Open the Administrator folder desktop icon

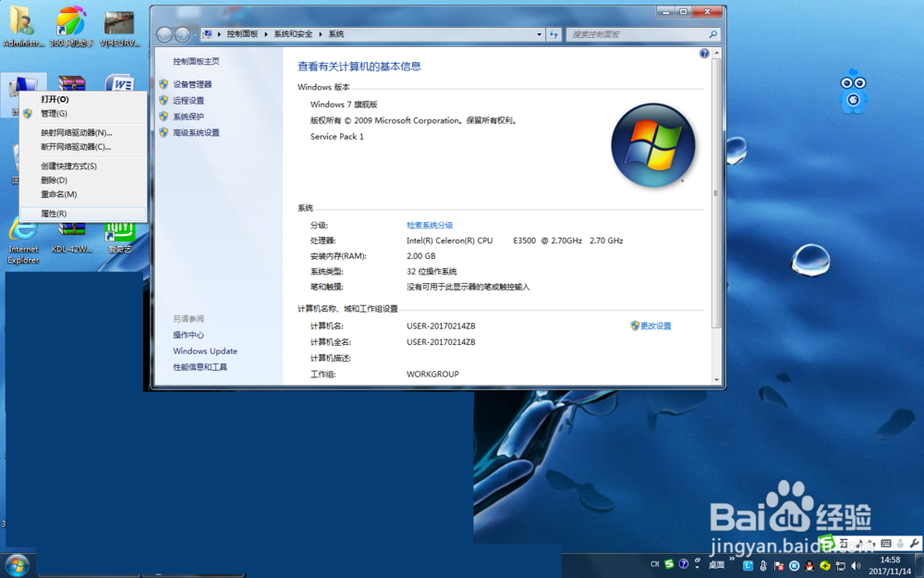23,26
